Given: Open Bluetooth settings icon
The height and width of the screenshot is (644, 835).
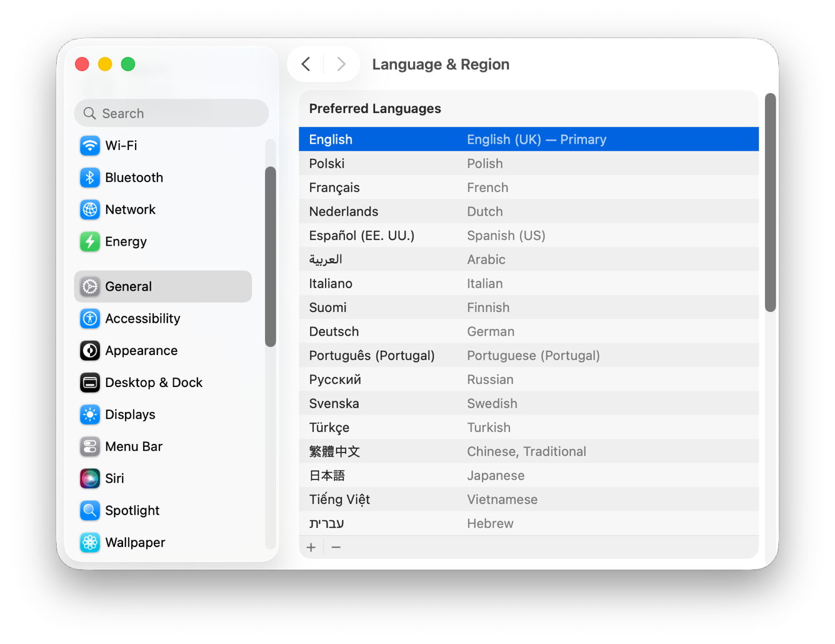Looking at the screenshot, I should click(90, 178).
